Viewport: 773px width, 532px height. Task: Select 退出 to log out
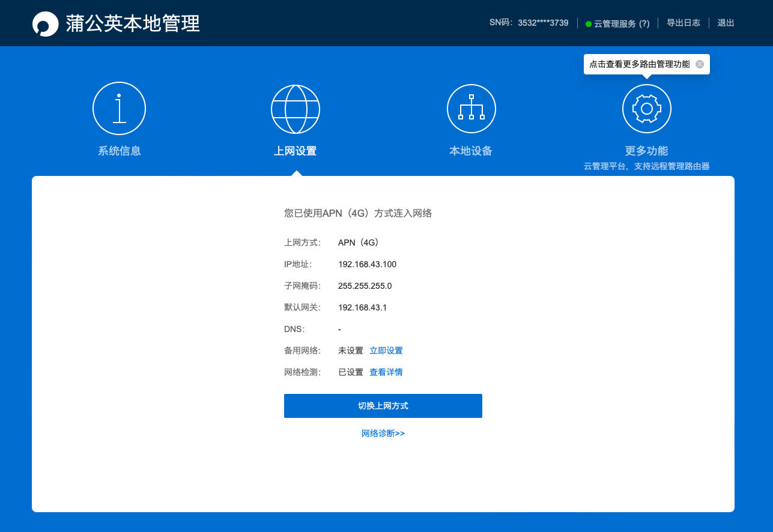[x=726, y=23]
